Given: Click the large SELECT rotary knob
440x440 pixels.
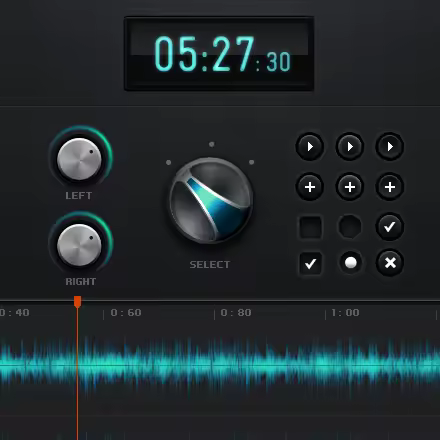Looking at the screenshot, I should tap(211, 200).
